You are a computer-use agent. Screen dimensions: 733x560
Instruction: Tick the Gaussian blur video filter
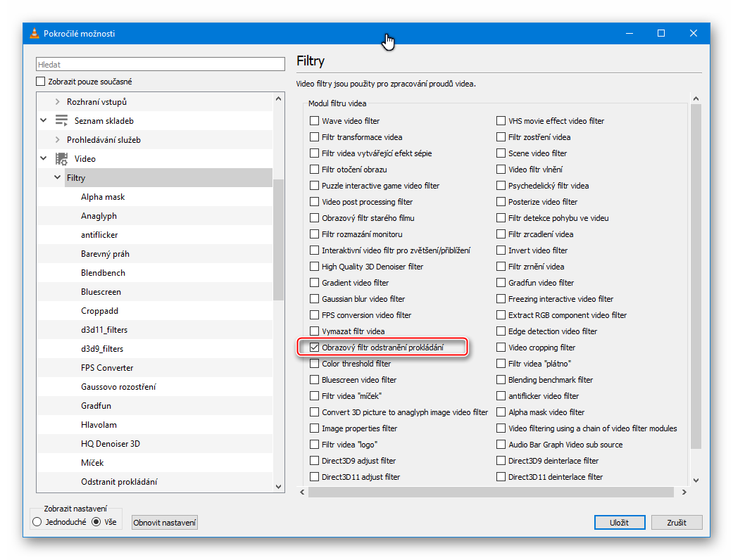click(x=315, y=299)
